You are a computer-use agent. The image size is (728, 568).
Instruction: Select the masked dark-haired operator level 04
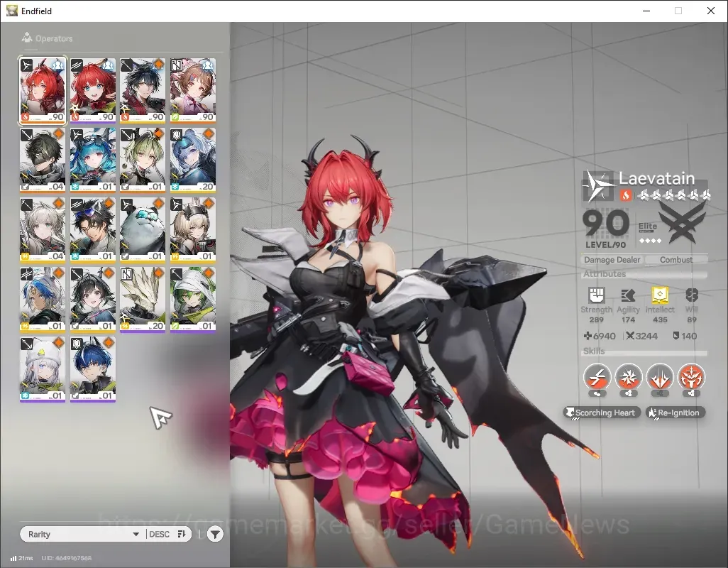43,160
